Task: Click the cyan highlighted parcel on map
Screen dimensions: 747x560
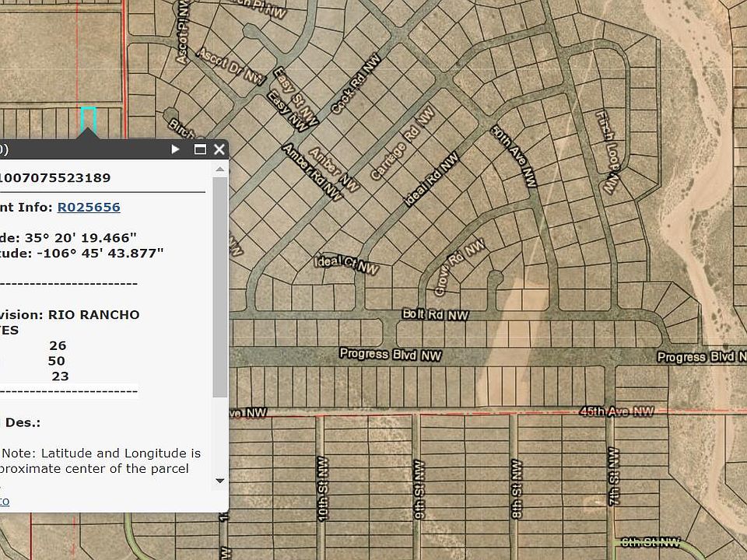Action: 88,119
